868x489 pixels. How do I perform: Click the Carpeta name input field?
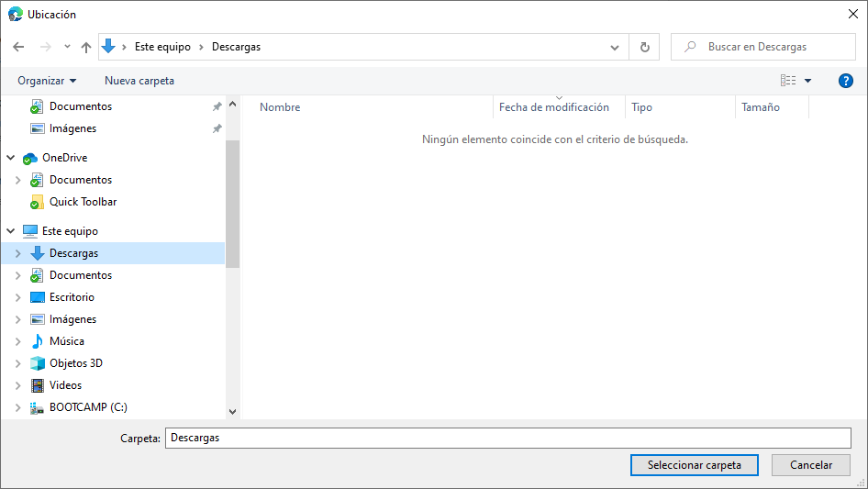507,438
